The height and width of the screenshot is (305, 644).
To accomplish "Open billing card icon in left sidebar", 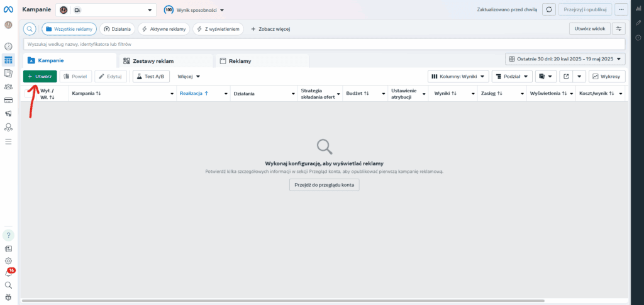I will point(8,100).
